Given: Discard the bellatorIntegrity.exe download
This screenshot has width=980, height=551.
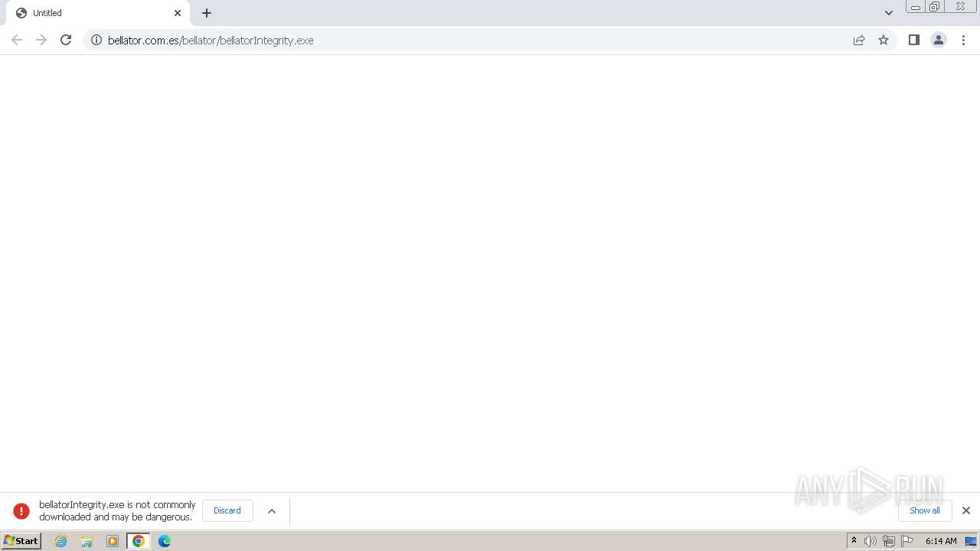Looking at the screenshot, I should [227, 510].
